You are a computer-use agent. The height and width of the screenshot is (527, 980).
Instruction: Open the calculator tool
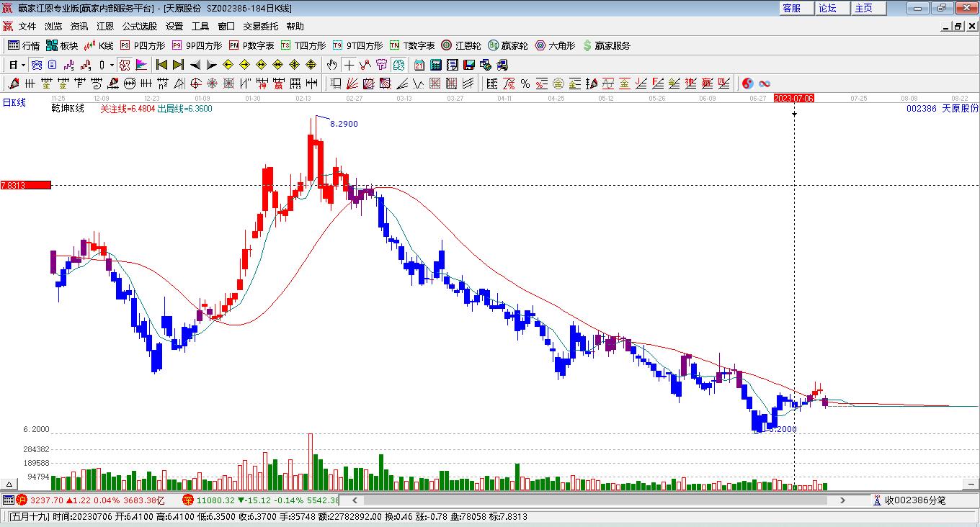point(435,65)
